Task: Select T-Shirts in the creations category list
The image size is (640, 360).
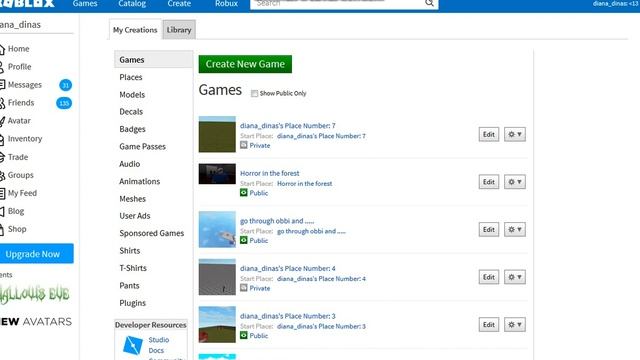Action: click(133, 268)
